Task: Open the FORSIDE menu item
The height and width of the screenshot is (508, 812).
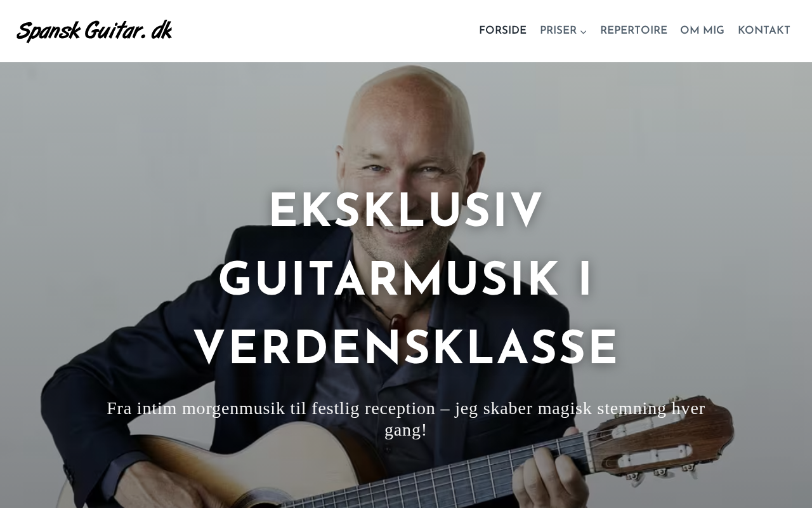Action: [x=502, y=31]
